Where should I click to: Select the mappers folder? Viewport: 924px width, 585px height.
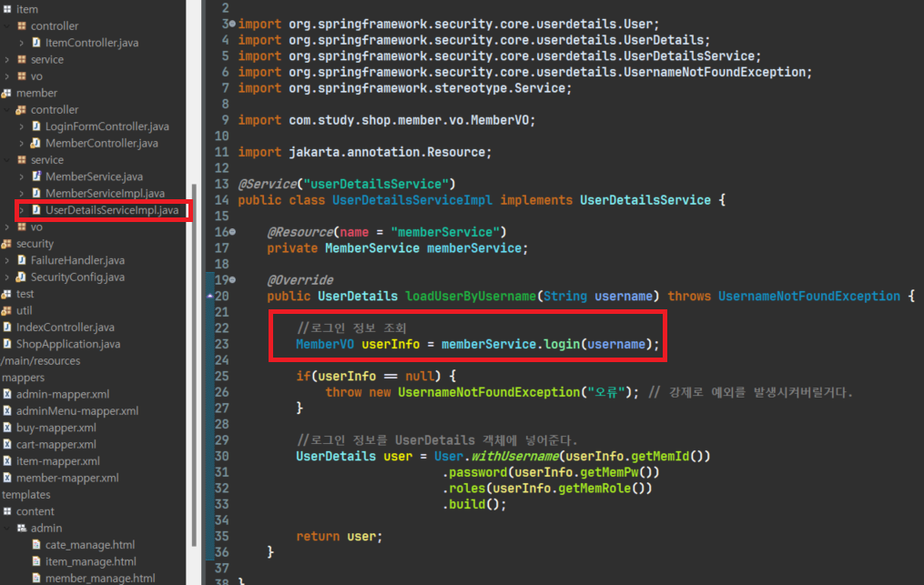(x=23, y=377)
